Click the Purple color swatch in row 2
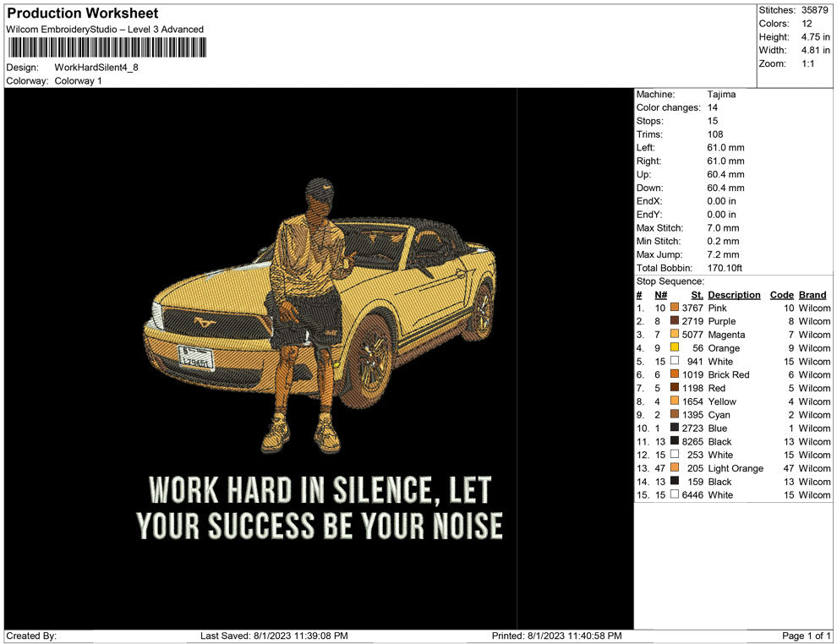 pos(675,320)
